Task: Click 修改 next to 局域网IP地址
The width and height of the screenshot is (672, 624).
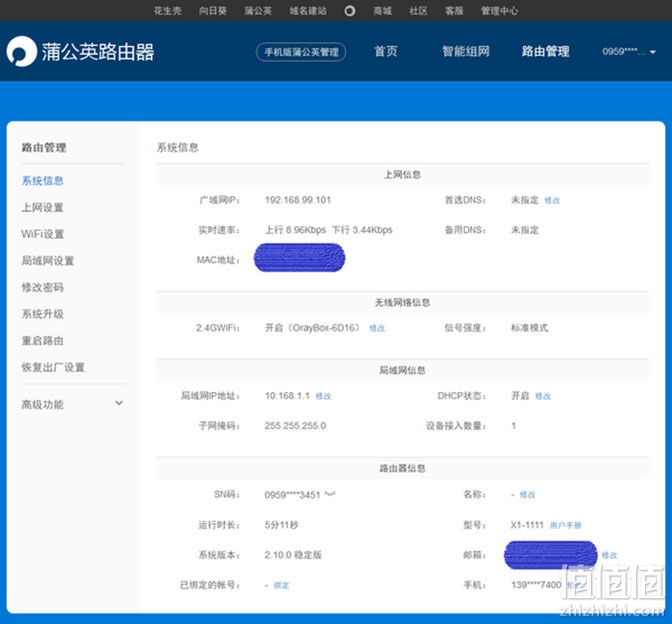Action: [x=323, y=396]
